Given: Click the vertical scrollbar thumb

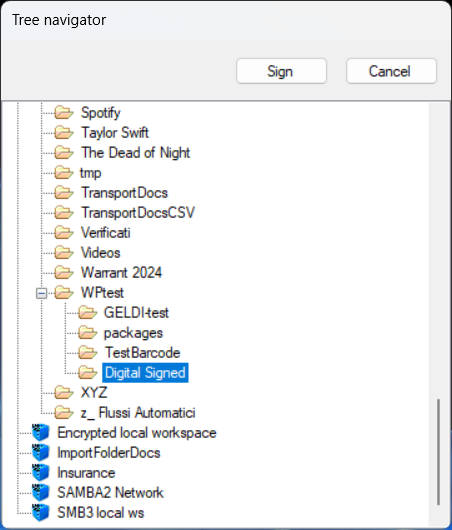Looking at the screenshot, I should pos(438,452).
